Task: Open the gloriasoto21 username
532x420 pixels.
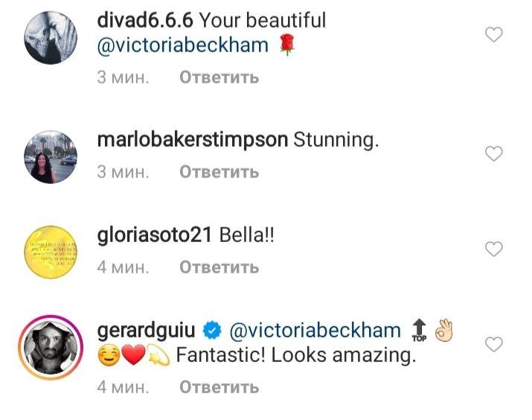Action: point(154,235)
